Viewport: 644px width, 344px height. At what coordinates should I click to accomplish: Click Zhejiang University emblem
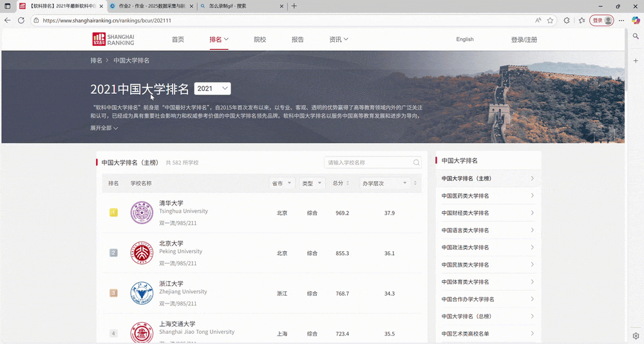[x=142, y=294]
